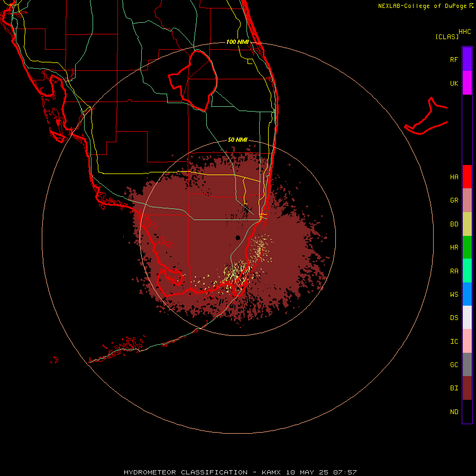This screenshot has width=476, height=476.
Task: Click the 'WS' legend label
Action: tap(454, 295)
